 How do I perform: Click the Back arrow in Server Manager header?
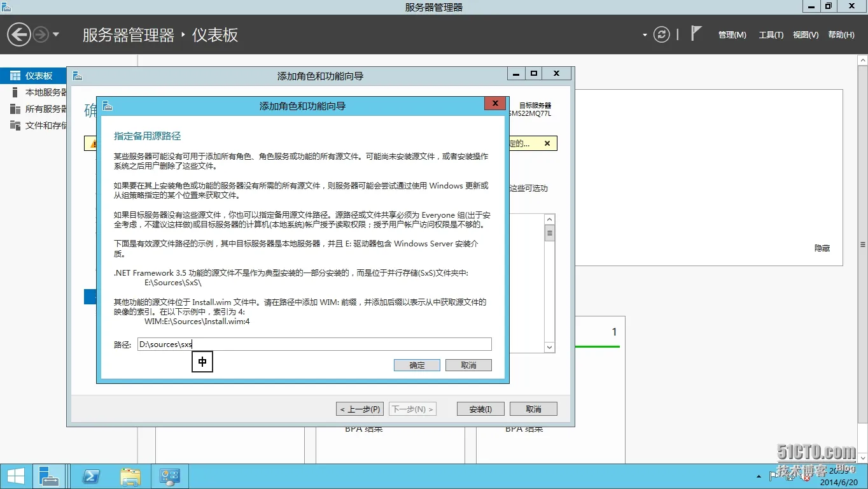[x=19, y=34]
